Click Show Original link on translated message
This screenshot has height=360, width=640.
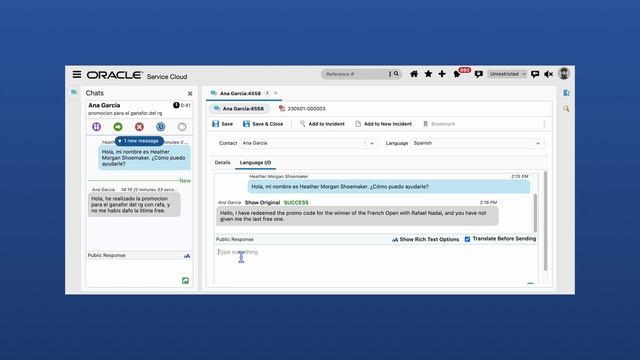262,202
